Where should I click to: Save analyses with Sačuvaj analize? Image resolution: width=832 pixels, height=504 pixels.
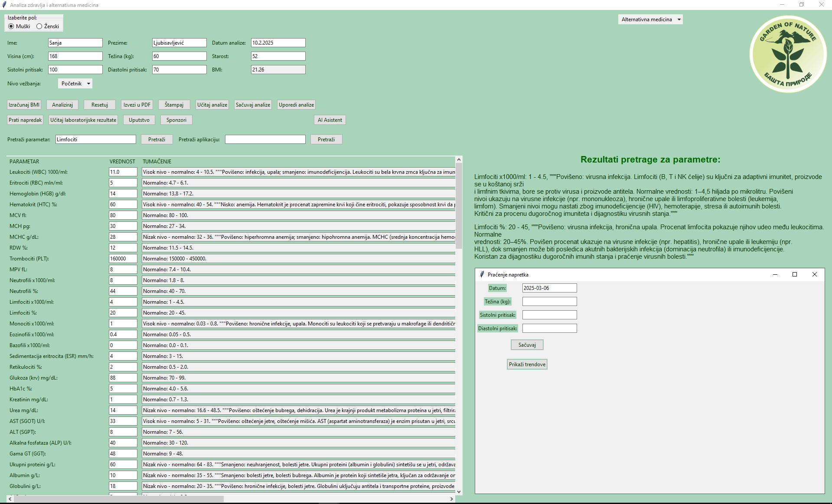[253, 105]
